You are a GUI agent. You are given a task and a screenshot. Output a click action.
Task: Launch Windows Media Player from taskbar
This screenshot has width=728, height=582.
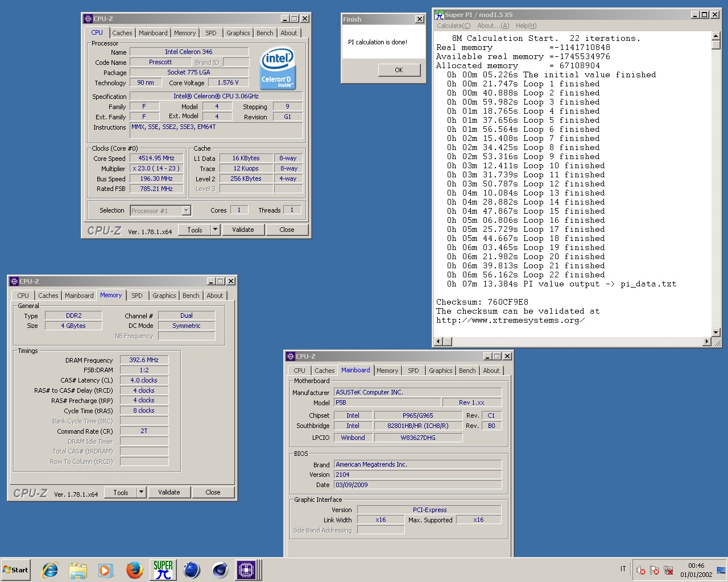pyautogui.click(x=106, y=569)
